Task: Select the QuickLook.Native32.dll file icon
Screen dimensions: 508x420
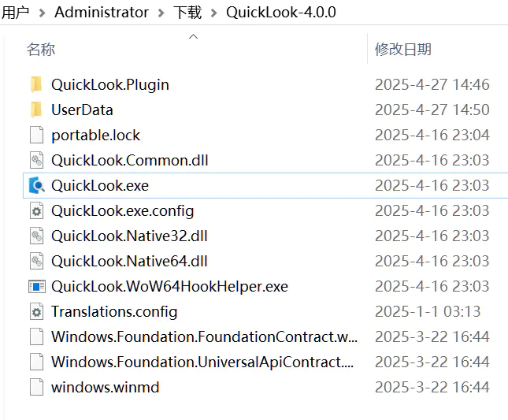Action: click(x=36, y=236)
